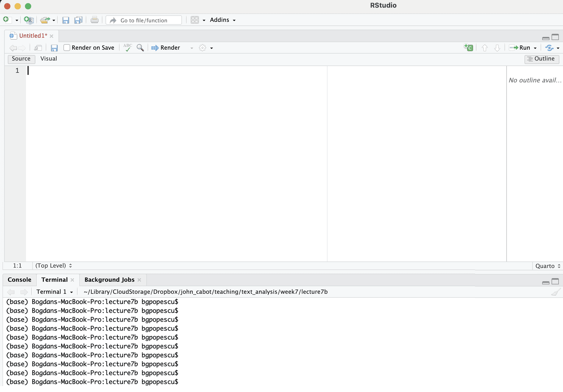
Task: Switch to the Console tab
Action: pos(19,280)
